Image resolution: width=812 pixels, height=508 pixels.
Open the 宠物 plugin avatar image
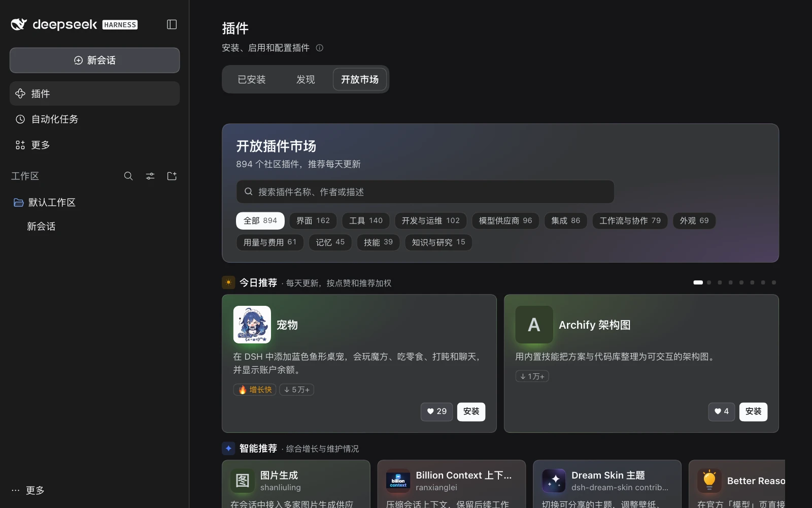click(252, 325)
